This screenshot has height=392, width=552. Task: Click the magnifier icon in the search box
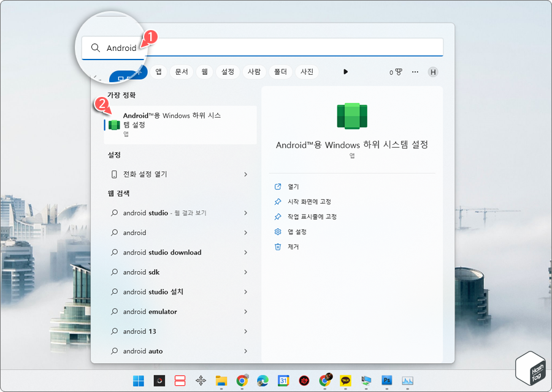[x=96, y=47]
